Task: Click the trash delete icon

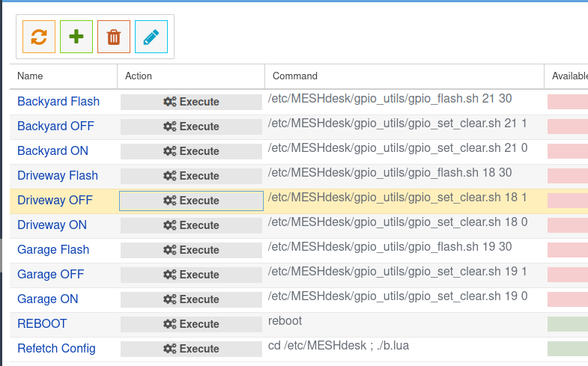Action: [x=114, y=37]
